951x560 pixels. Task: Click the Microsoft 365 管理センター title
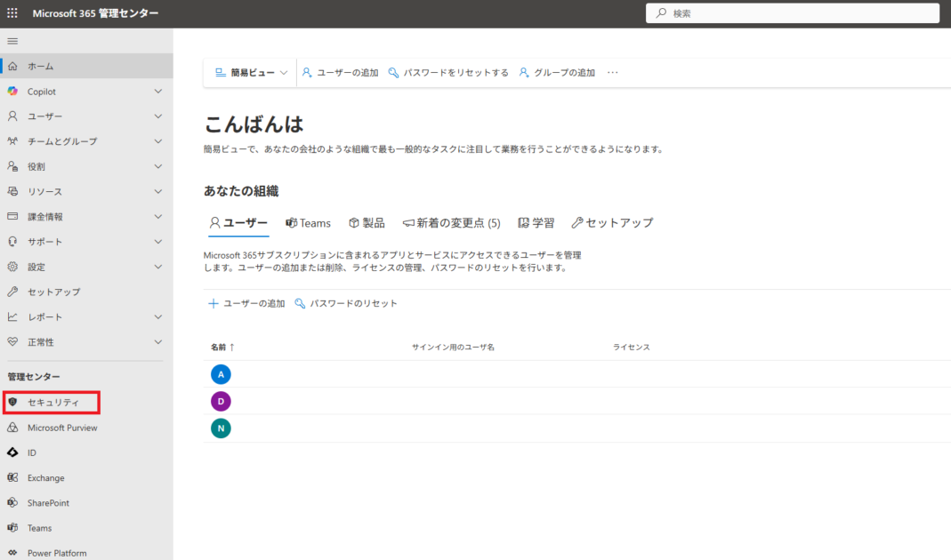96,13
